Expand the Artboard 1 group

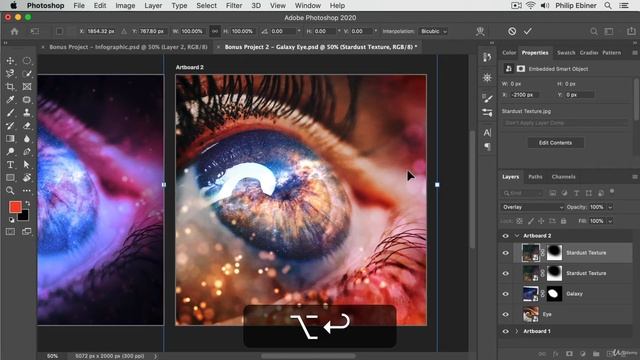pos(517,331)
